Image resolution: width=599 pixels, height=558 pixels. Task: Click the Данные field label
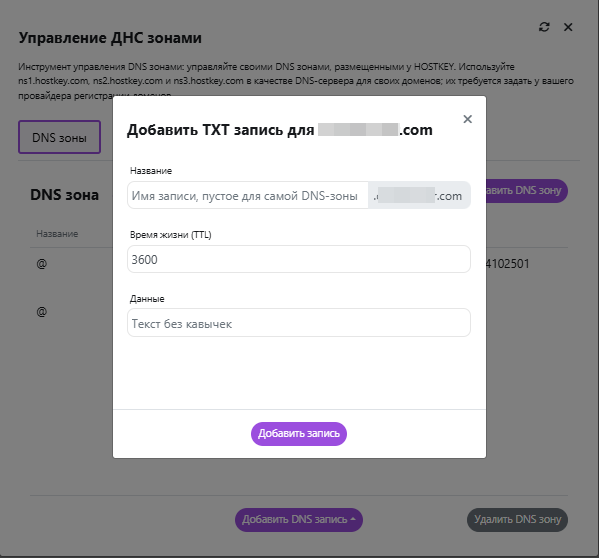[147, 299]
